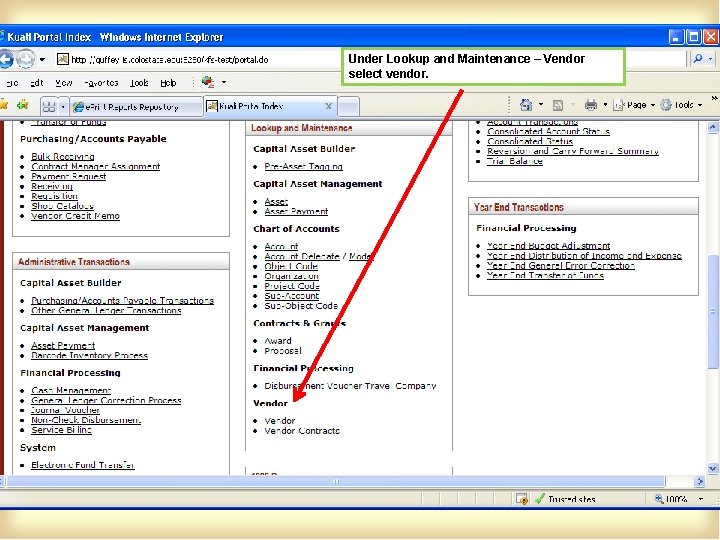720x540 pixels.
Task: Open the Electronic Fund Transfer link
Action: pyautogui.click(x=83, y=465)
